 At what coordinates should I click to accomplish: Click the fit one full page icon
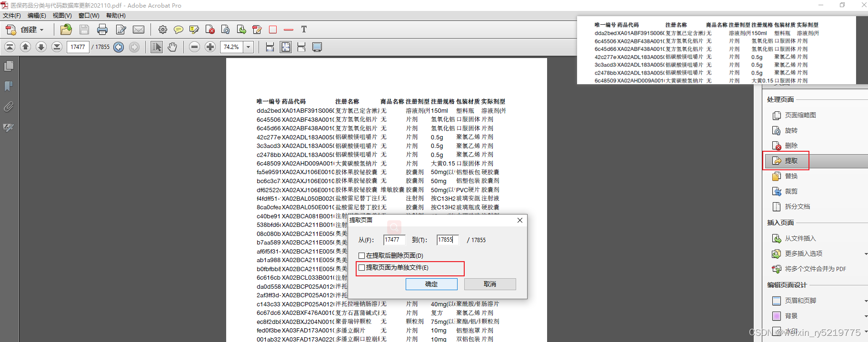pyautogui.click(x=286, y=47)
